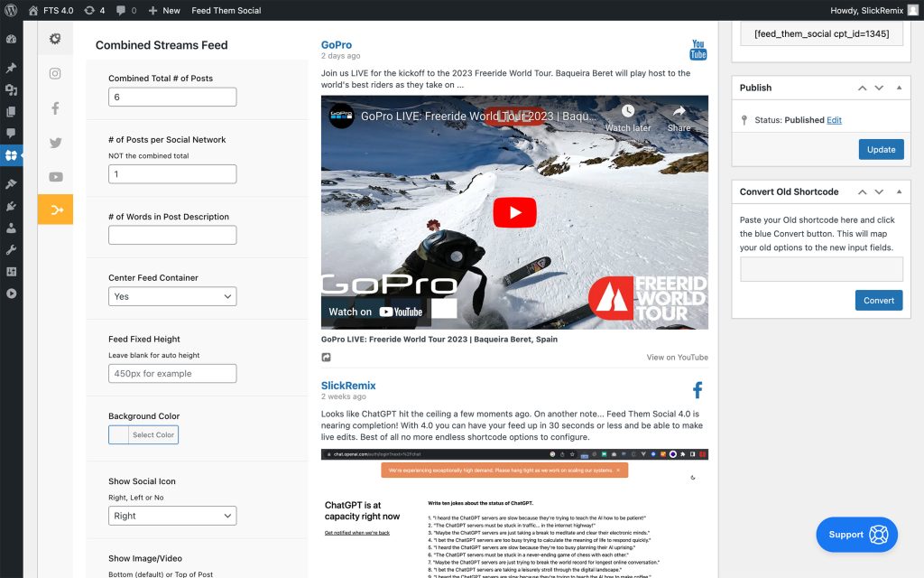Switch to the gear feed settings tab
Viewport: 924px width, 578px height.
coord(55,39)
